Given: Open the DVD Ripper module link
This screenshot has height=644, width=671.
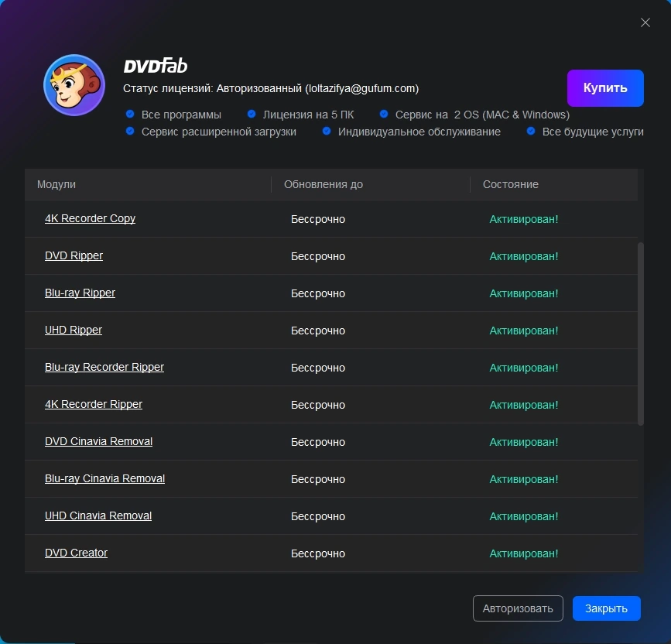Looking at the screenshot, I should [74, 256].
